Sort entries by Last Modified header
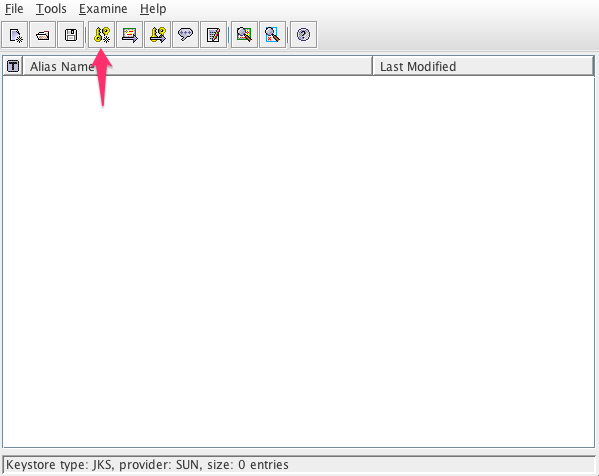The height and width of the screenshot is (476, 599). tap(483, 66)
